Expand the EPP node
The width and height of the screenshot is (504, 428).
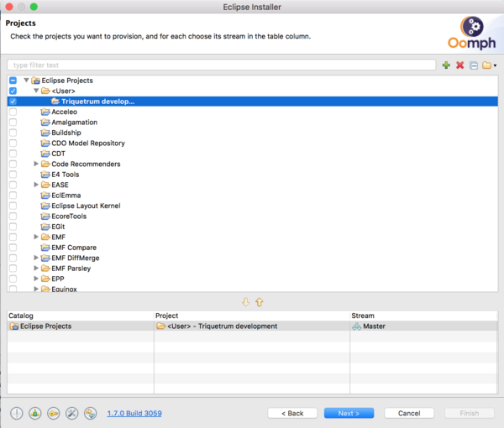pyautogui.click(x=36, y=279)
